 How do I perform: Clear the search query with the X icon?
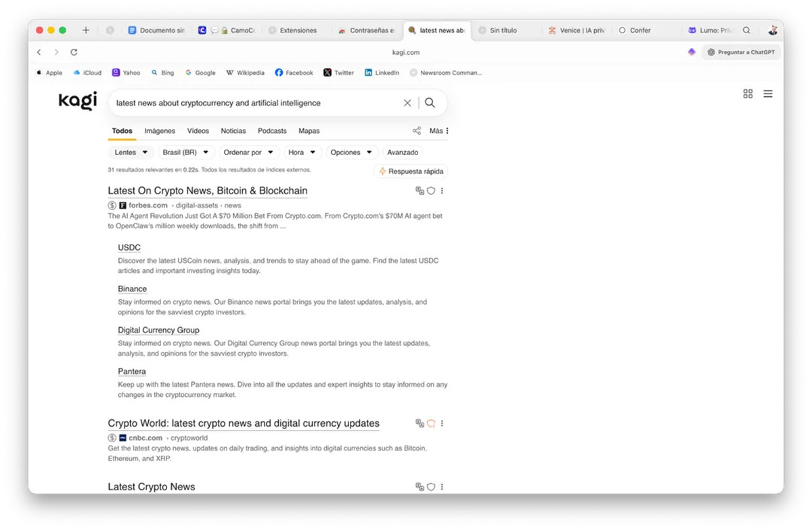pyautogui.click(x=407, y=103)
